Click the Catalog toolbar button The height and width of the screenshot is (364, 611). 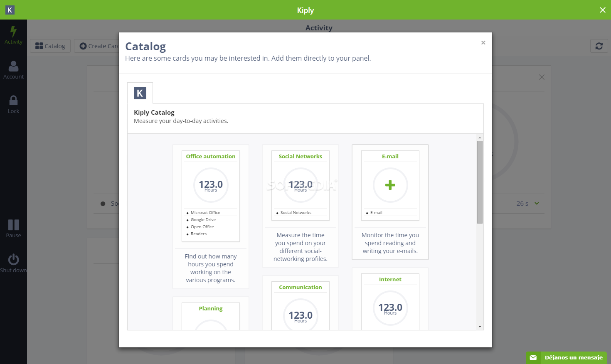click(x=50, y=46)
